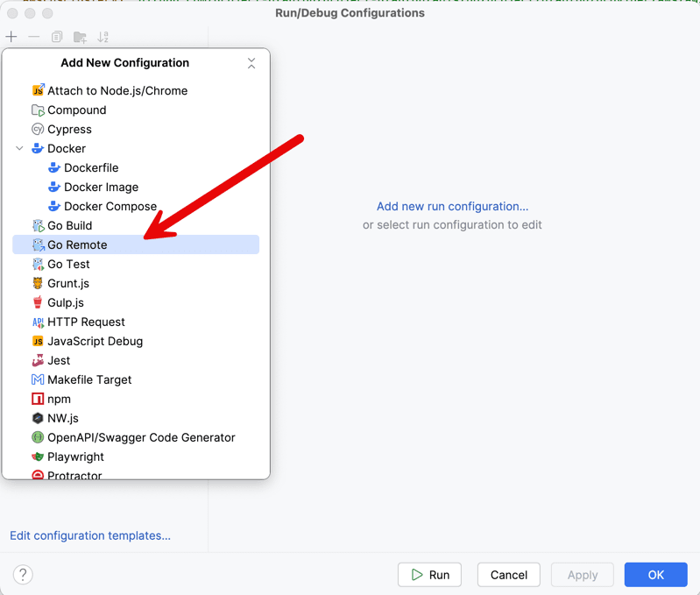The image size is (700, 595).
Task: Click the Gulp.js cup icon
Action: (38, 302)
